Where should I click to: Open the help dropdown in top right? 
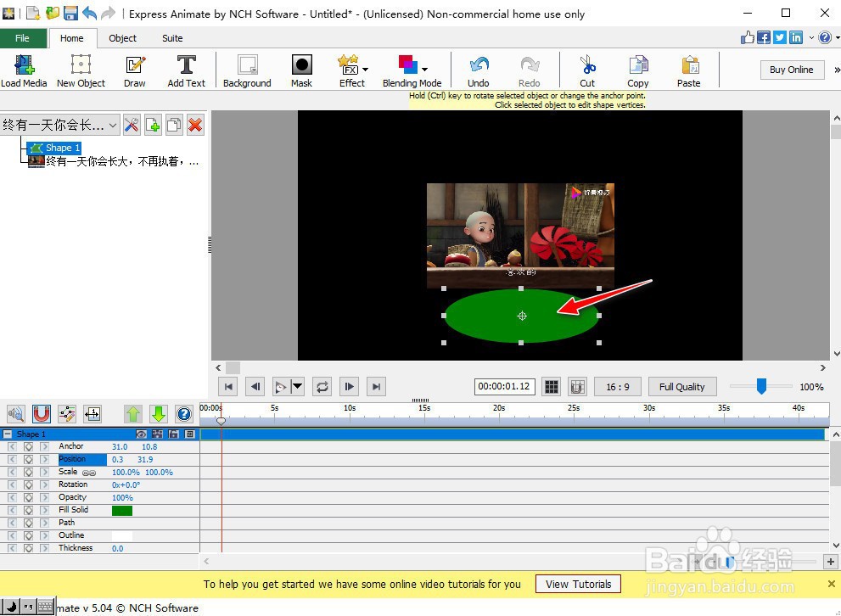(x=836, y=37)
